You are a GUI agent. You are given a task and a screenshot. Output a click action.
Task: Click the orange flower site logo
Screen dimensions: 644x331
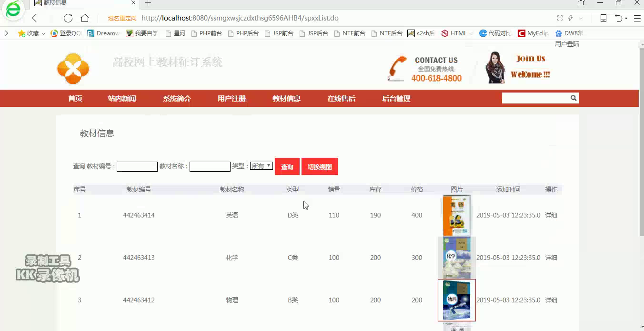click(x=73, y=69)
